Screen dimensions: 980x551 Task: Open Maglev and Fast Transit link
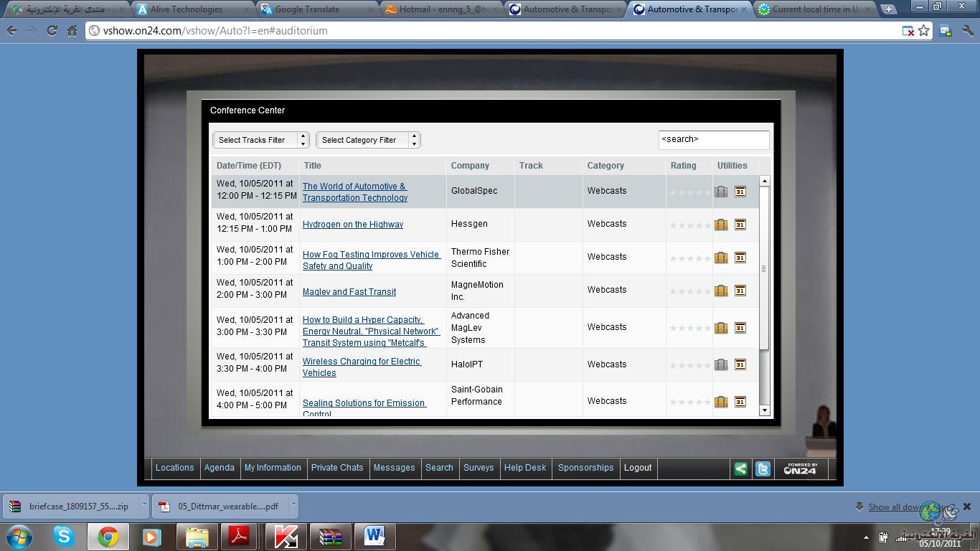click(x=349, y=292)
